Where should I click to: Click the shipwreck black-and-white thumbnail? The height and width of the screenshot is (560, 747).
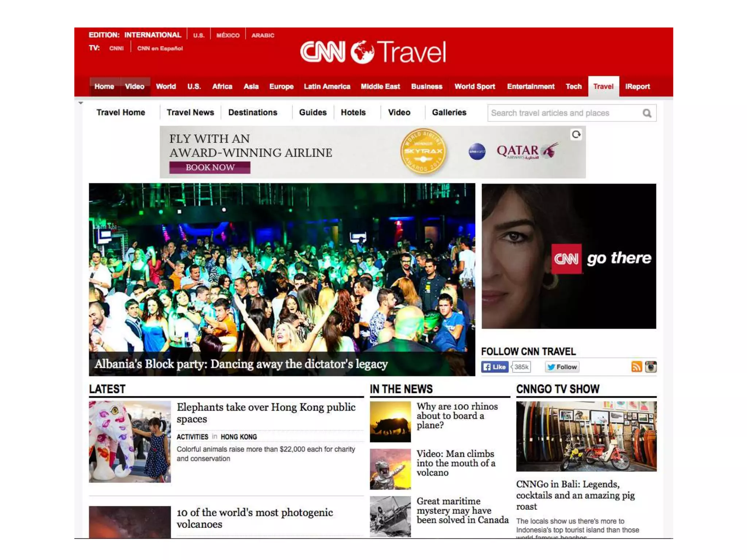(x=390, y=517)
